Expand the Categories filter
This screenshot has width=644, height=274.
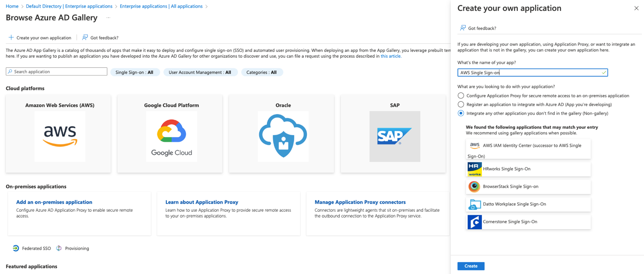coord(261,72)
